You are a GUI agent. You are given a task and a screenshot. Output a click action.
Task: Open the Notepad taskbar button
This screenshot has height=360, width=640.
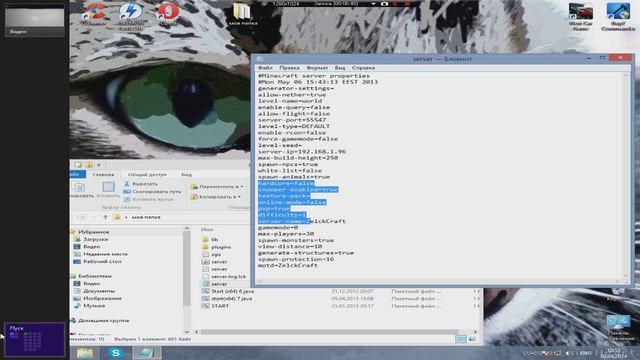pos(147,353)
